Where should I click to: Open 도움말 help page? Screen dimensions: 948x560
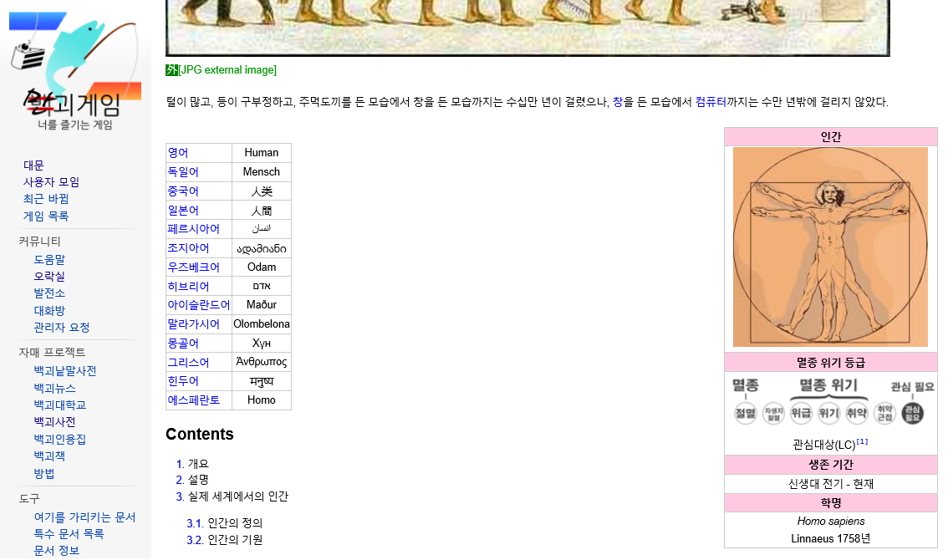[49, 259]
